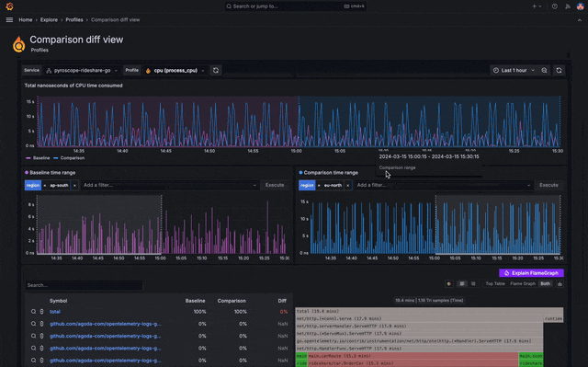Open the Grafana logo home

coord(10,6)
